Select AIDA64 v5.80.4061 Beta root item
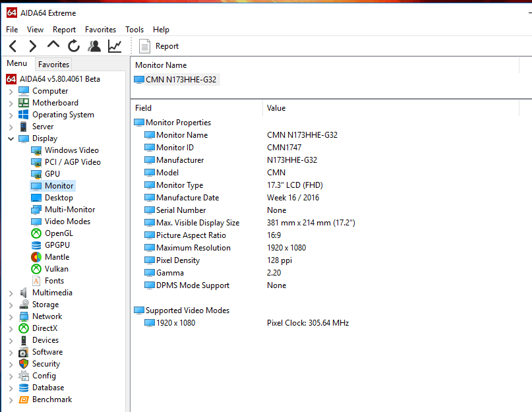This screenshot has width=532, height=412. tap(53, 79)
